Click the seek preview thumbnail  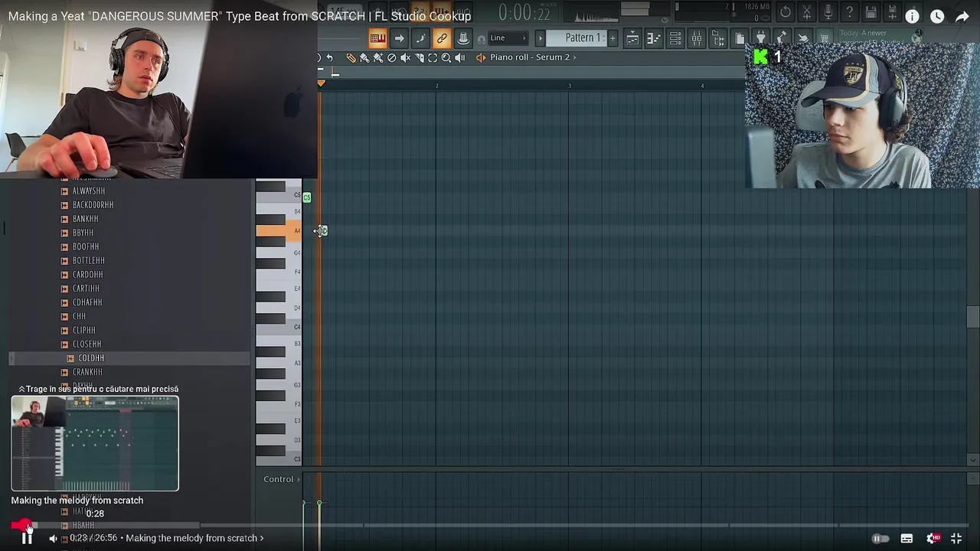click(95, 443)
